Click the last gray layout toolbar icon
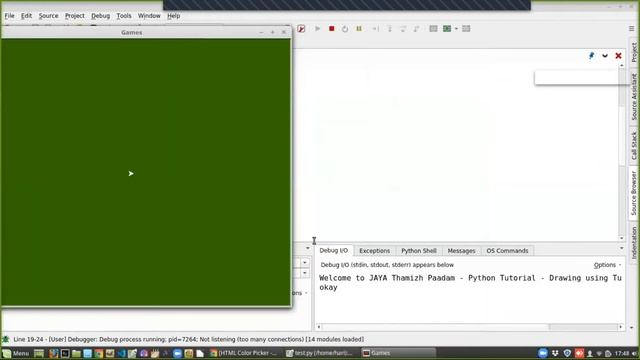640x360 pixels. click(466, 29)
